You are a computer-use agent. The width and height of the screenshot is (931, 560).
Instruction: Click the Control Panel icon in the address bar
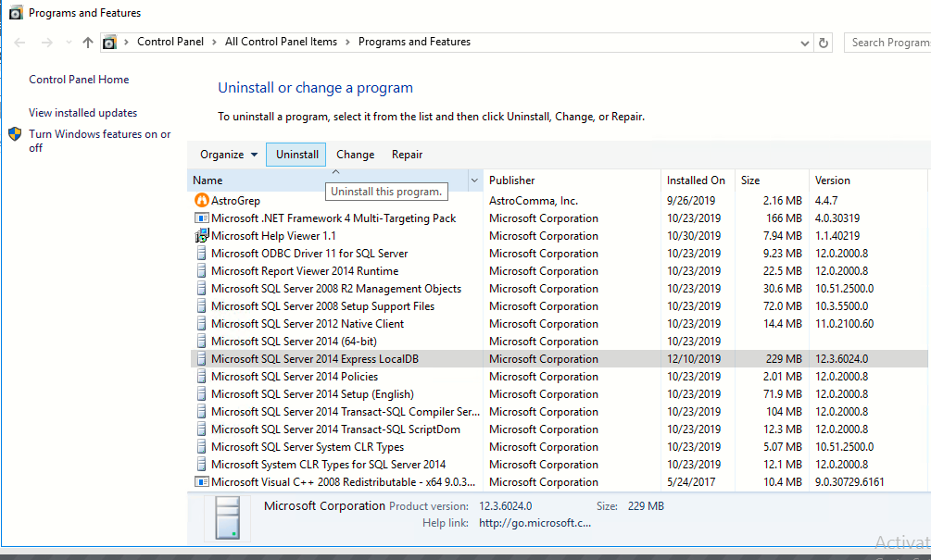pyautogui.click(x=109, y=42)
